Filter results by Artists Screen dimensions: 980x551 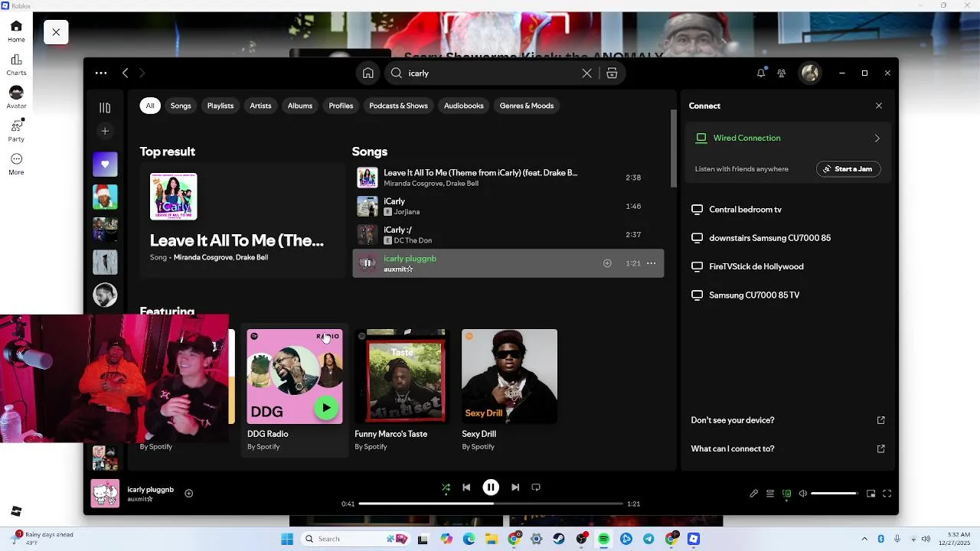260,106
